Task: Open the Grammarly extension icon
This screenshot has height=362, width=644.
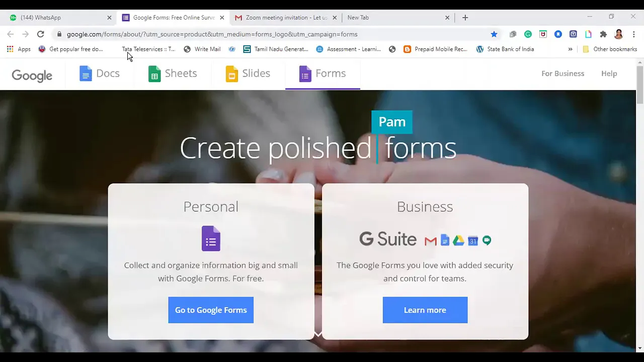Action: coord(528,34)
